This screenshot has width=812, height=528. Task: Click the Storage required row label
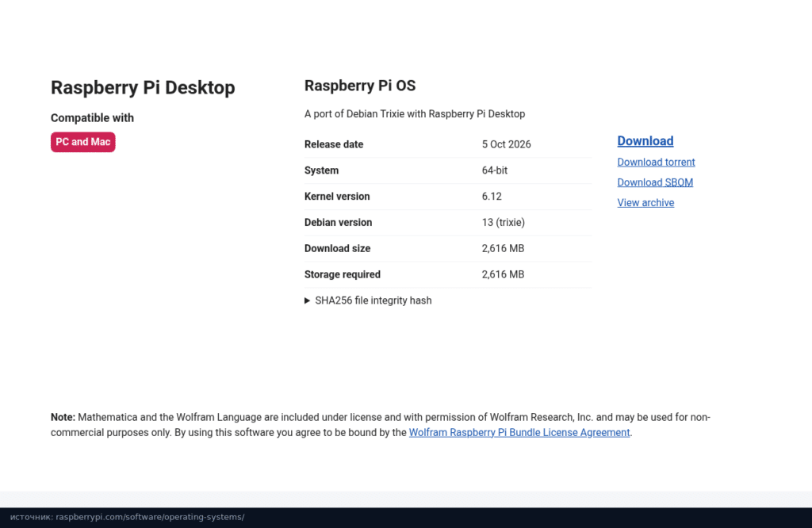(343, 274)
